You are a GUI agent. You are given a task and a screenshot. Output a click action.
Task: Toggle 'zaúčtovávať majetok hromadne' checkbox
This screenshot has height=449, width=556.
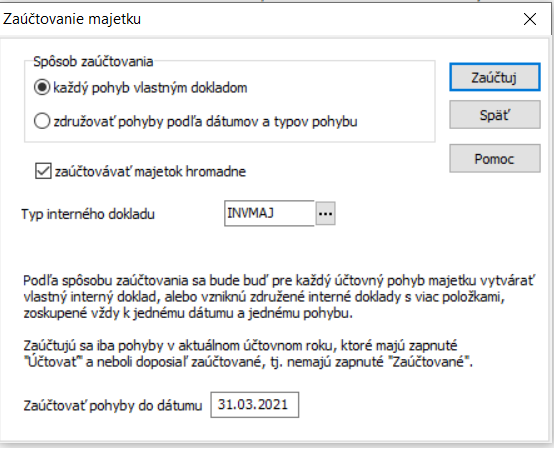pos(43,171)
